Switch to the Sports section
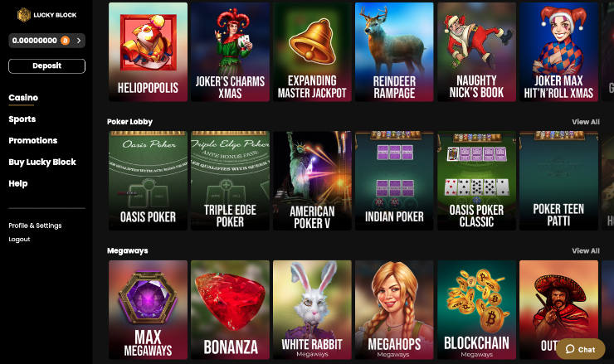The width and height of the screenshot is (614, 364). [22, 119]
